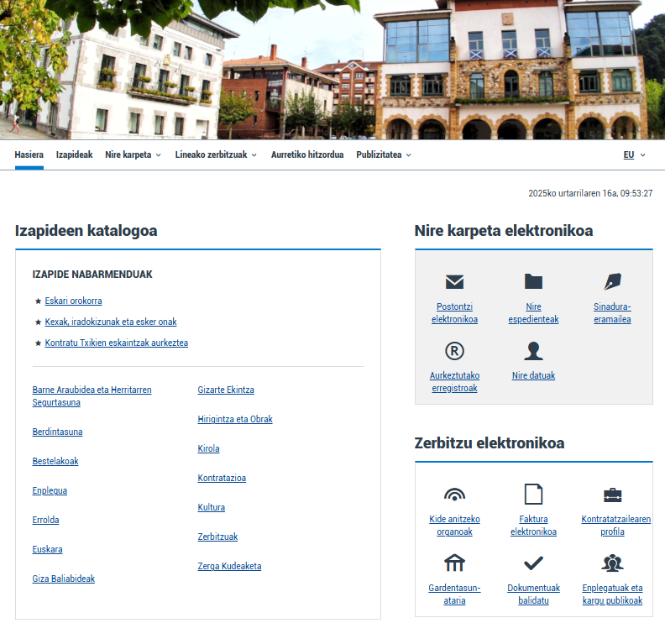Screen dimensions: 665x644
Task: Open Kontratu Txikien eskaintzak aurkeztea link
Action: (x=116, y=343)
